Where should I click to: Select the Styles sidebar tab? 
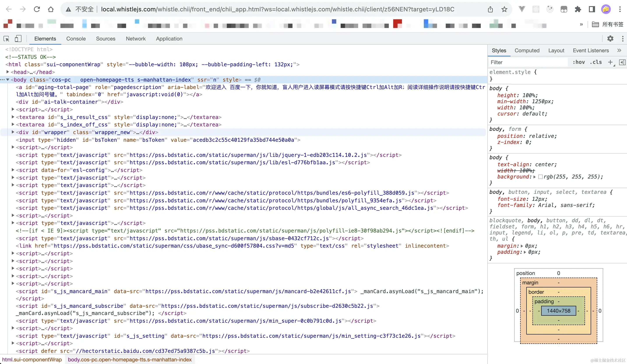pos(499,51)
